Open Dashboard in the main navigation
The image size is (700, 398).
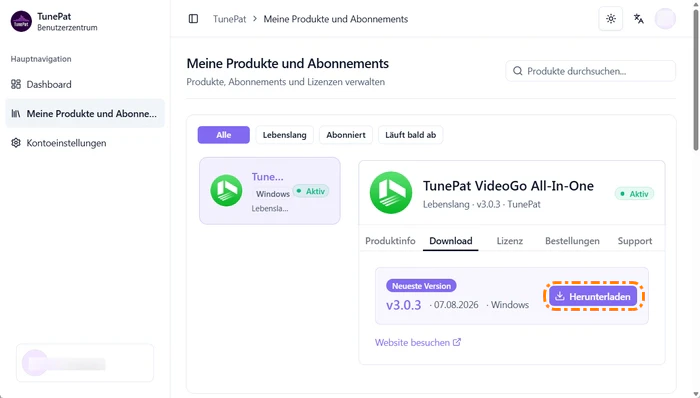point(85,84)
